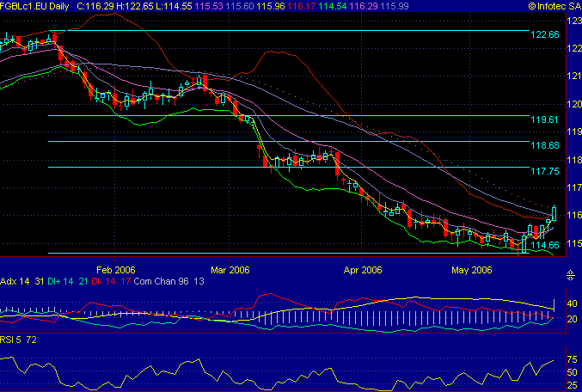This screenshot has width=582, height=392.
Task: Click the pane resize arrows icon
Action: point(569,275)
